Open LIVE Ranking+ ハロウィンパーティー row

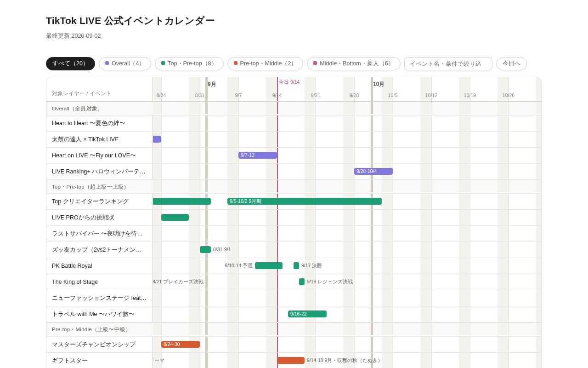point(100,172)
